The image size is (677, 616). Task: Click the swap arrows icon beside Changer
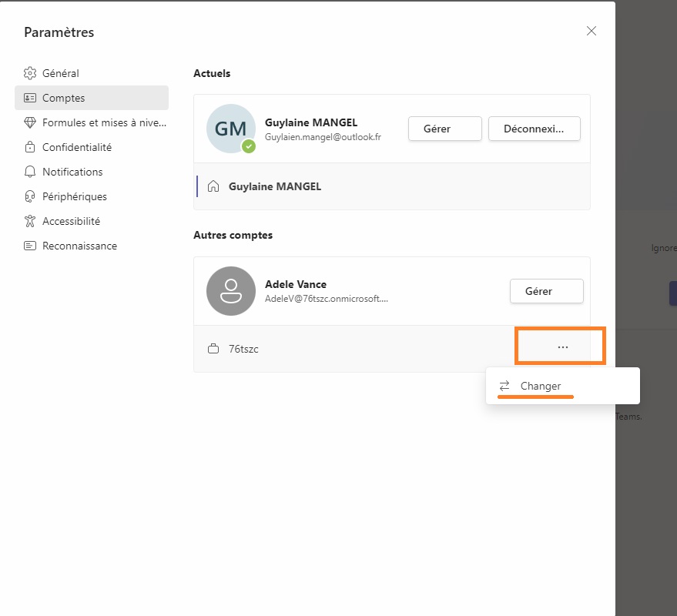point(504,386)
